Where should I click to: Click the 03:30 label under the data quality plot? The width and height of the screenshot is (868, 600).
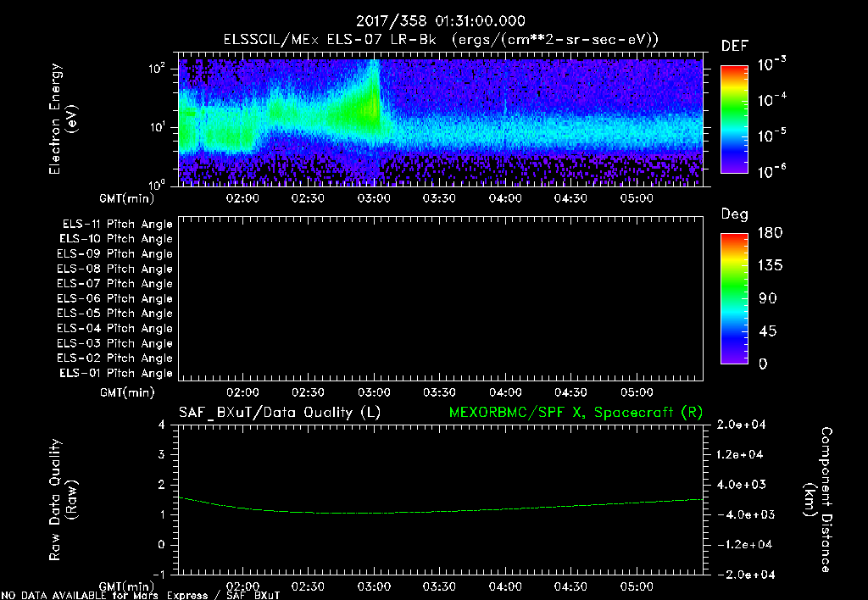[x=440, y=586]
